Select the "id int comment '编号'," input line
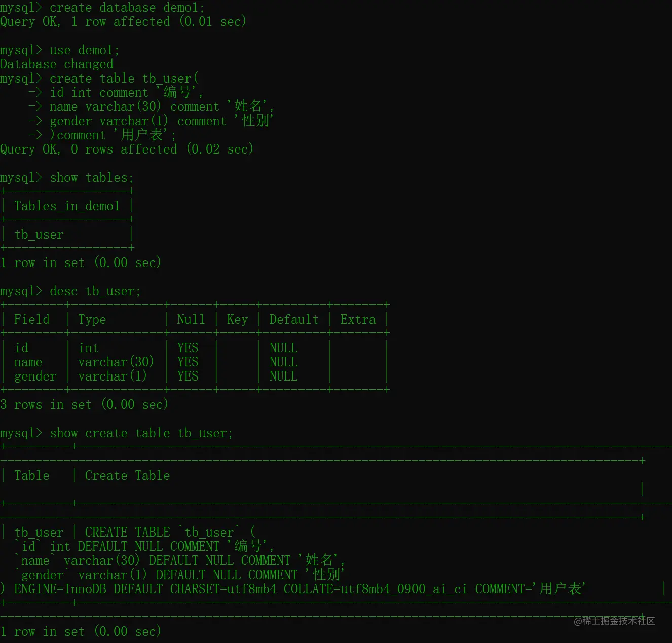 tap(126, 93)
